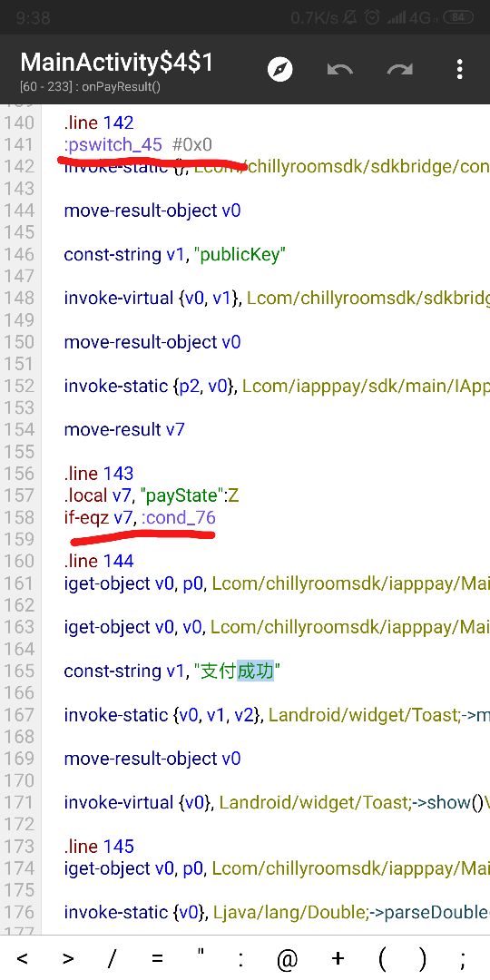
Task: Tap the compass navigation icon
Action: [280, 69]
